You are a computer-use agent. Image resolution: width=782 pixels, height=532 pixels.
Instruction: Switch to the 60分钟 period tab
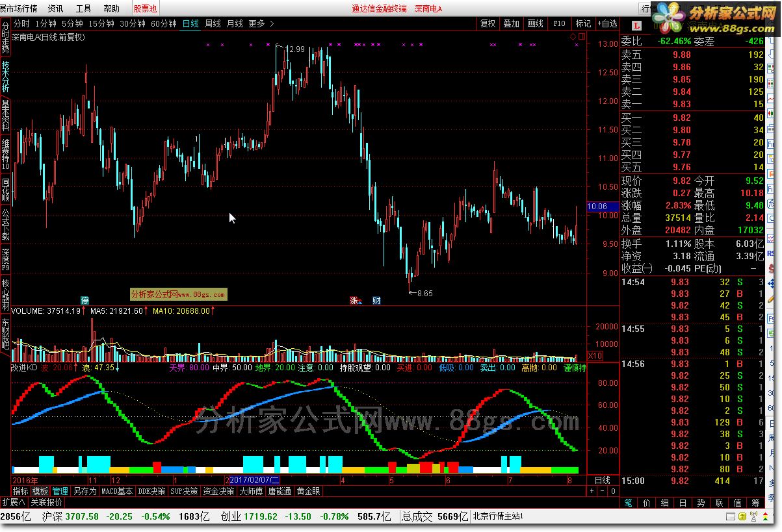pos(164,23)
